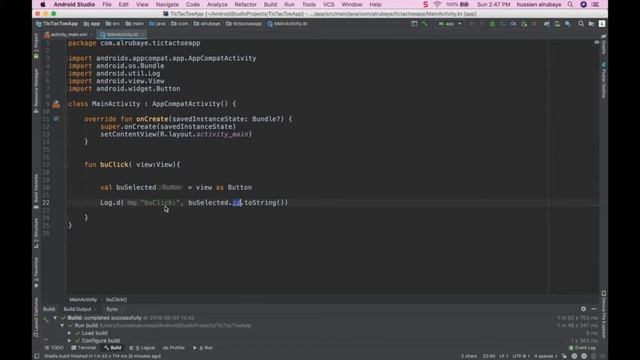Click the bottom-left tool window toggle icon
640x360 pixels.
[36, 356]
